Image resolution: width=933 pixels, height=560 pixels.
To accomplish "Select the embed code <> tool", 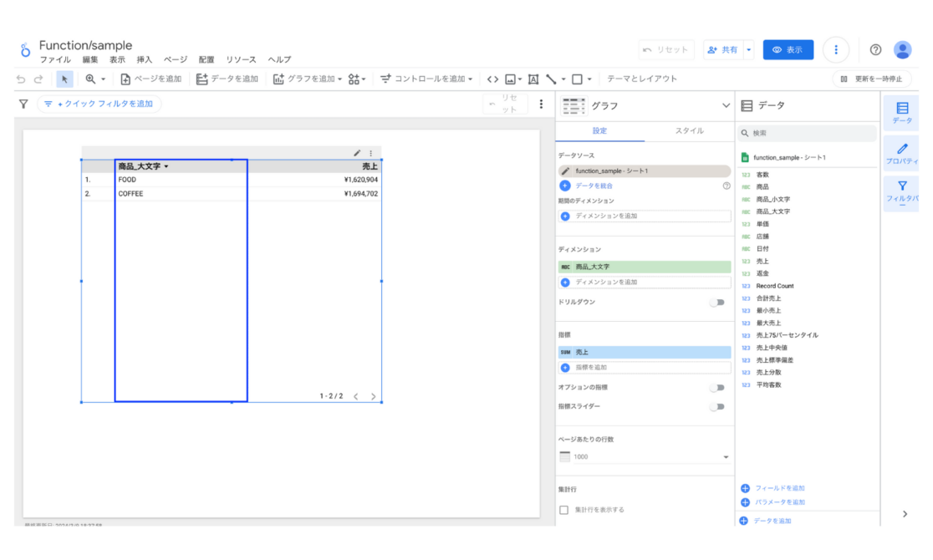I will pyautogui.click(x=493, y=79).
